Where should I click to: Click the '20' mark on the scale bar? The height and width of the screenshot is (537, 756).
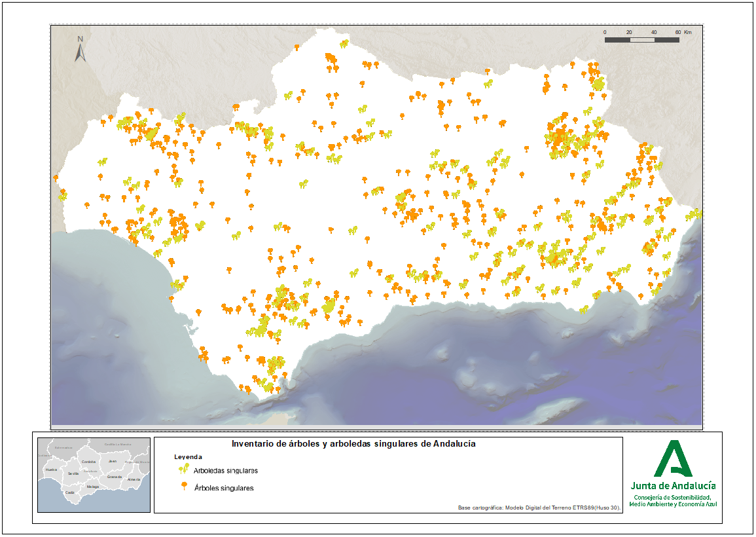click(x=629, y=32)
